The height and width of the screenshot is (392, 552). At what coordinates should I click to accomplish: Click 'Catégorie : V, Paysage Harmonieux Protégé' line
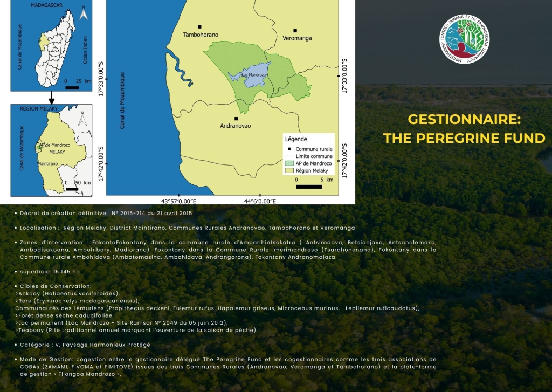[85, 345]
